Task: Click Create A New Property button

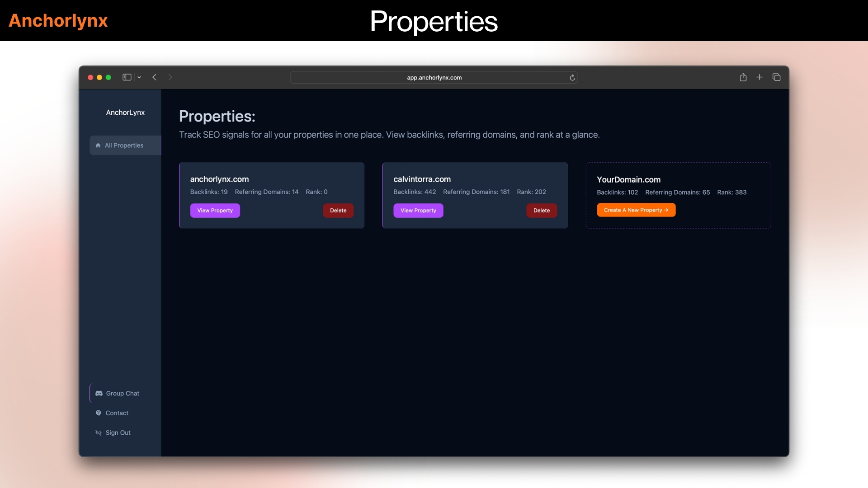Action: [636, 210]
